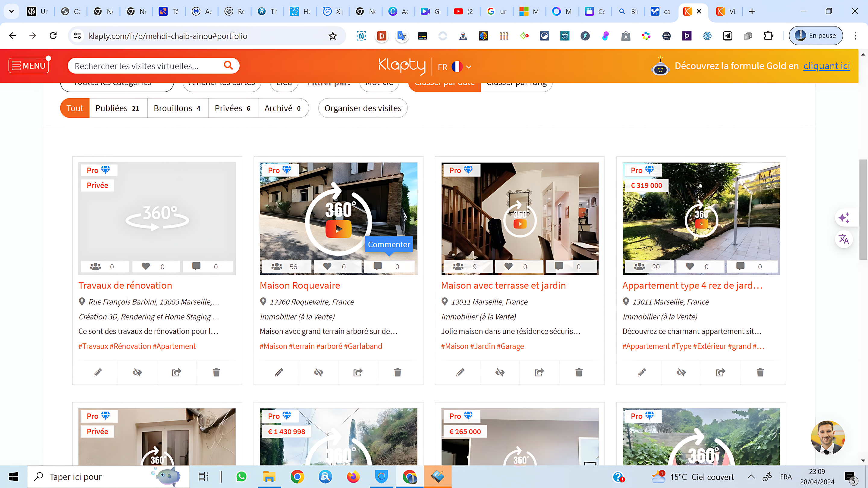Edit Appartement type 4 rez de jardin
Image resolution: width=868 pixels, height=488 pixels.
tap(642, 372)
